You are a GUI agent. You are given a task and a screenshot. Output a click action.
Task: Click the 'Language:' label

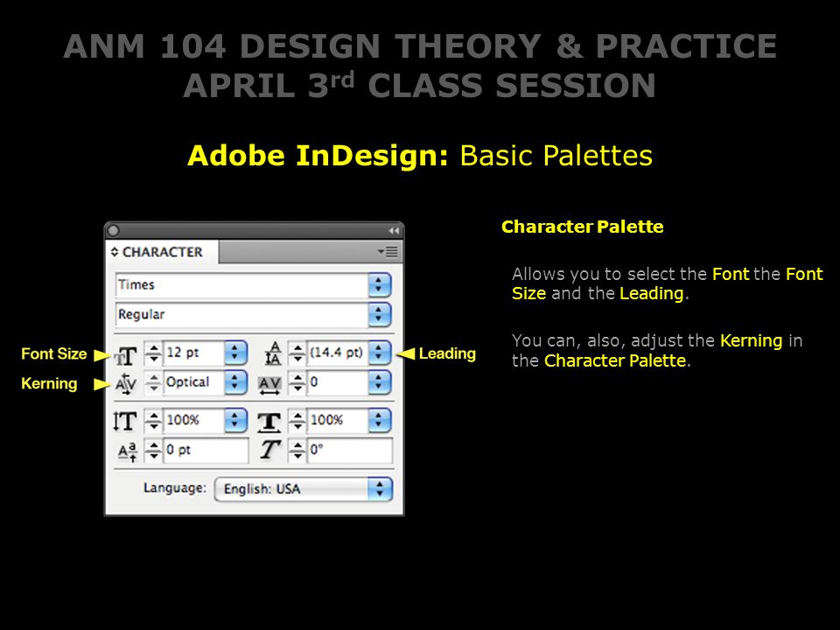(175, 488)
